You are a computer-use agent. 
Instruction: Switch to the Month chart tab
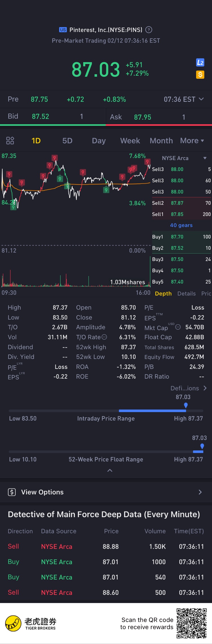click(x=161, y=141)
